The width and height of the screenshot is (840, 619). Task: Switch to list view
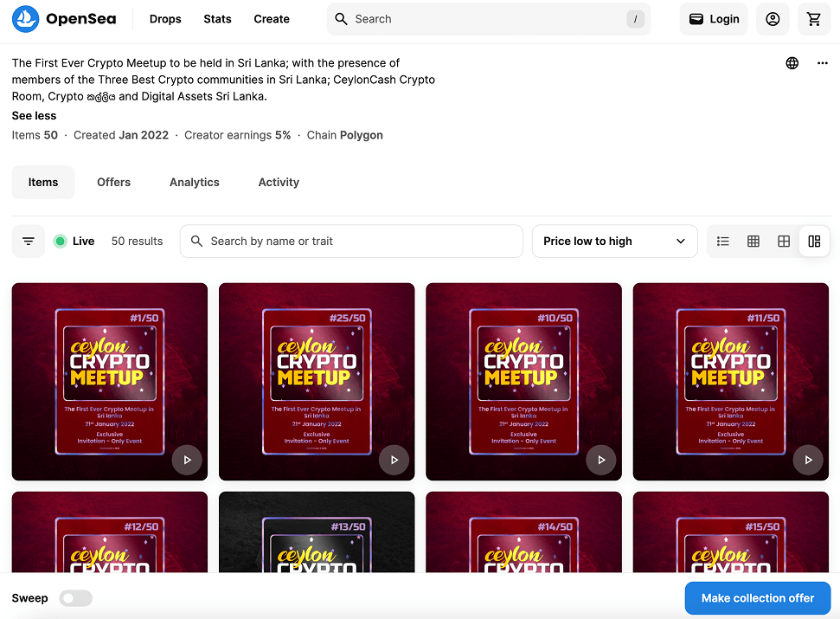pos(722,242)
